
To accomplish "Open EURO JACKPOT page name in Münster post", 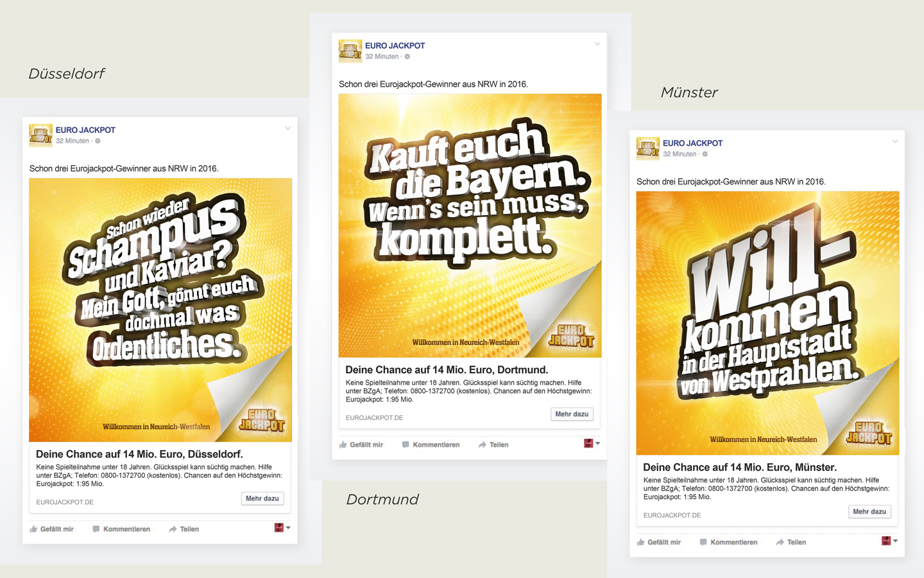I will (692, 143).
